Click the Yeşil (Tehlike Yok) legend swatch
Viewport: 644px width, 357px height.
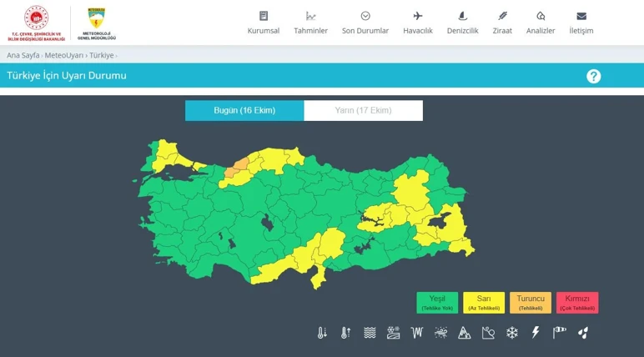click(437, 303)
